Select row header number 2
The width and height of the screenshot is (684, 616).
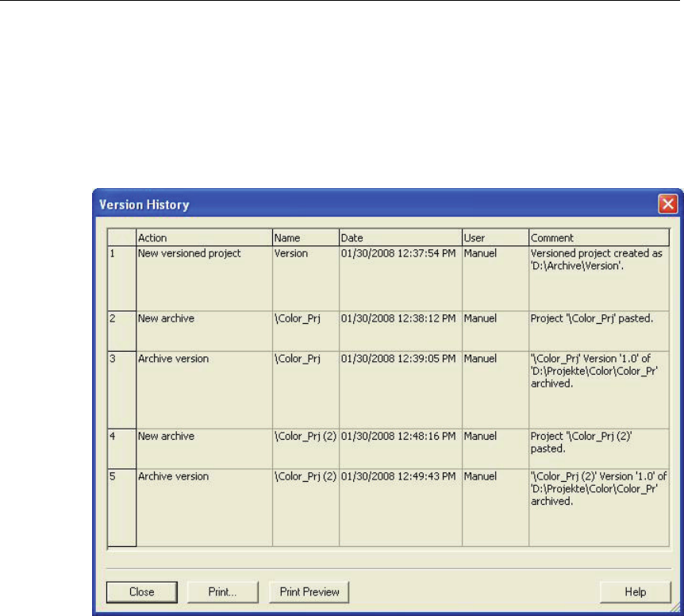[x=121, y=331]
